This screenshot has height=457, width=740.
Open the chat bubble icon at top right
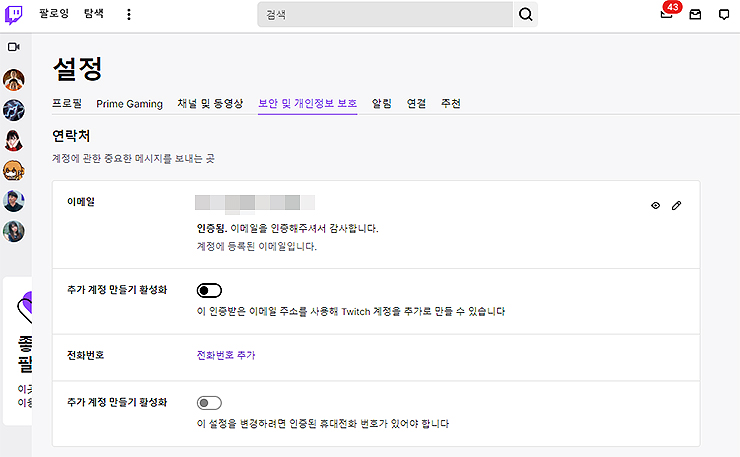coord(724,15)
